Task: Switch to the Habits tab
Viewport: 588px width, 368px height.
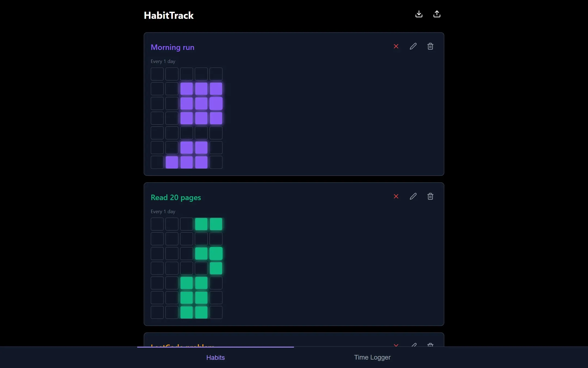Action: click(215, 357)
